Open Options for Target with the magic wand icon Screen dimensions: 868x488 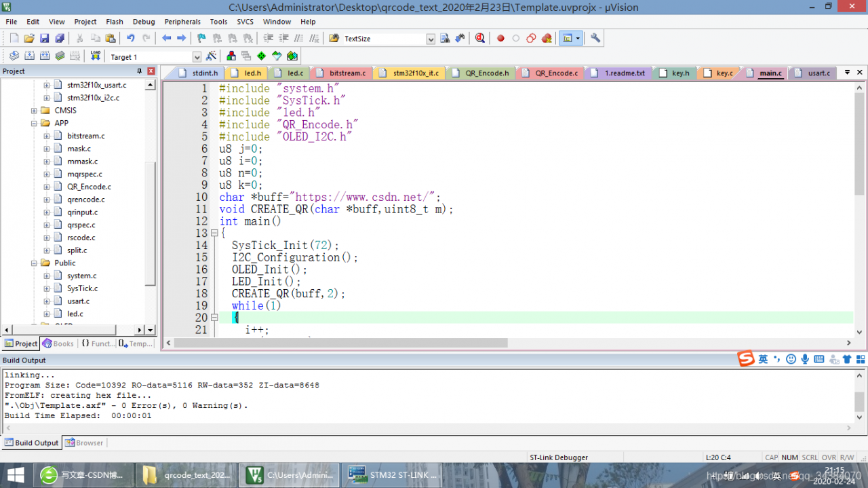[x=212, y=56]
